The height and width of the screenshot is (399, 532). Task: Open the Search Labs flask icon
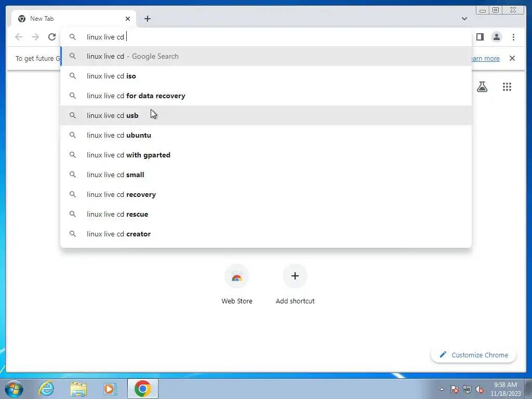482,87
